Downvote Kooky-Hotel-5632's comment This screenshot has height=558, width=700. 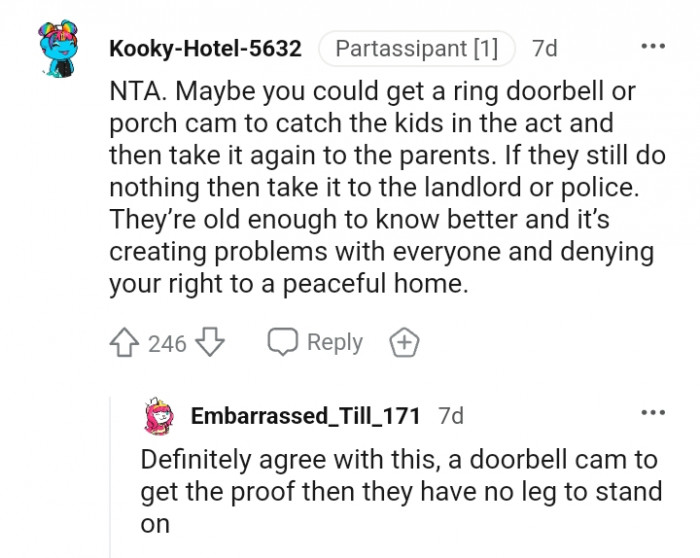pos(209,343)
